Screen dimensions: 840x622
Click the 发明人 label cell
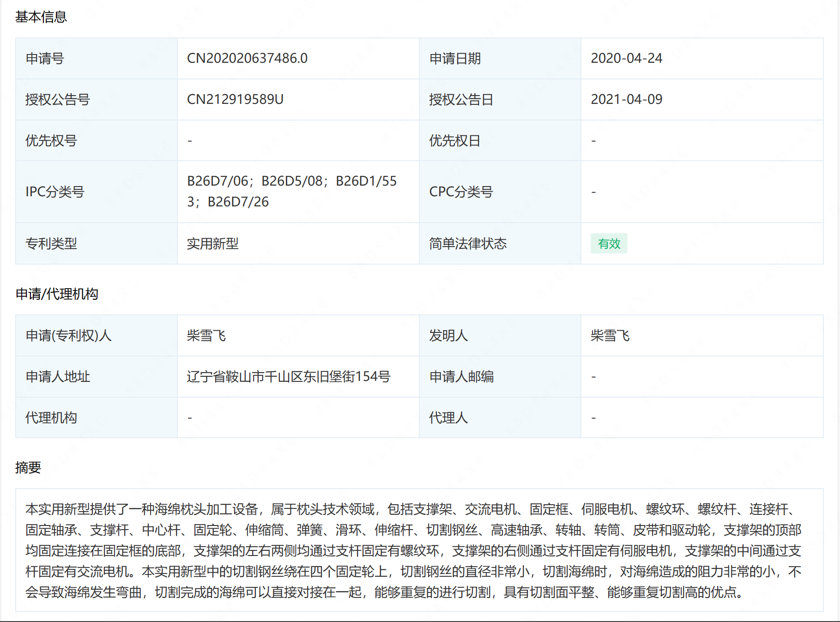[500, 336]
